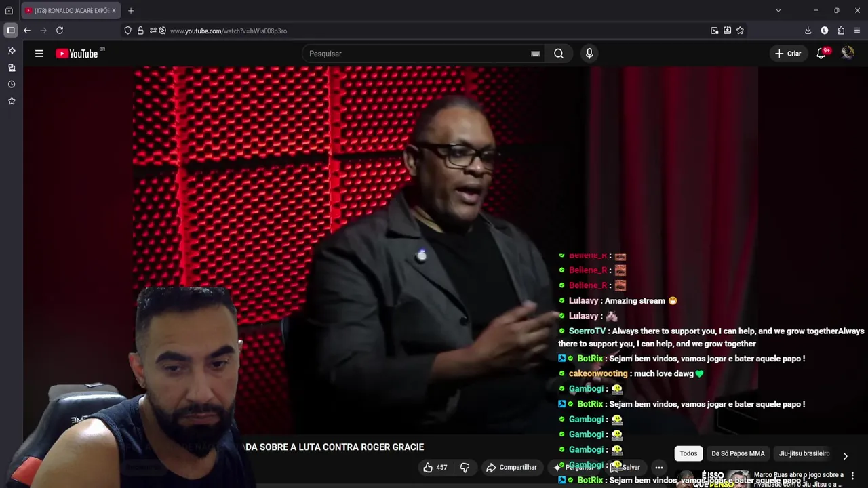Image resolution: width=868 pixels, height=488 pixels.
Task: Open the YouTube account avatar menu
Action: point(848,53)
